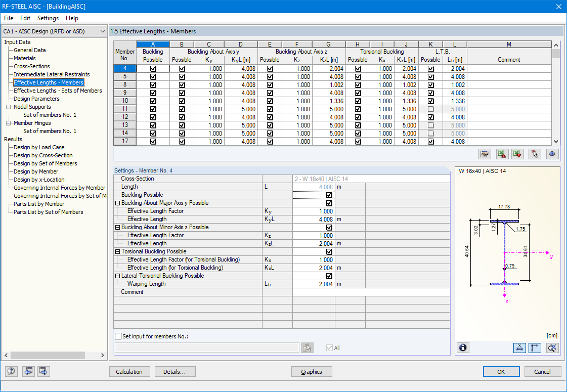The width and height of the screenshot is (567, 392).
Task: Click the Calculation button
Action: (129, 371)
